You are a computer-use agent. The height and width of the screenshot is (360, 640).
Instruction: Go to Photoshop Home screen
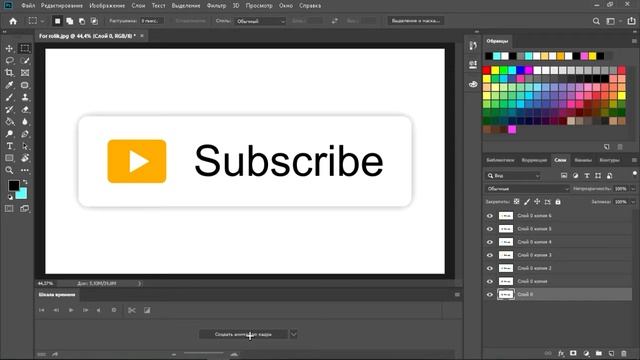pos(13,21)
